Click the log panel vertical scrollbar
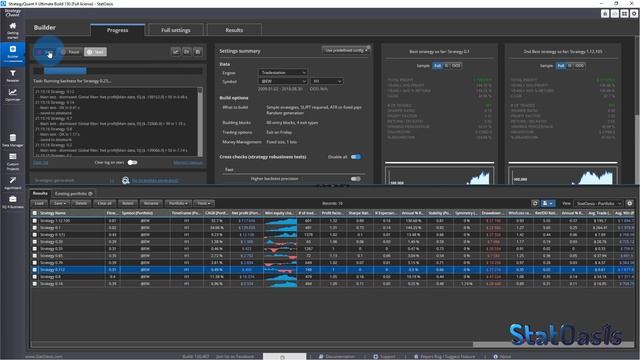The height and width of the screenshot is (360, 640). pyautogui.click(x=200, y=122)
